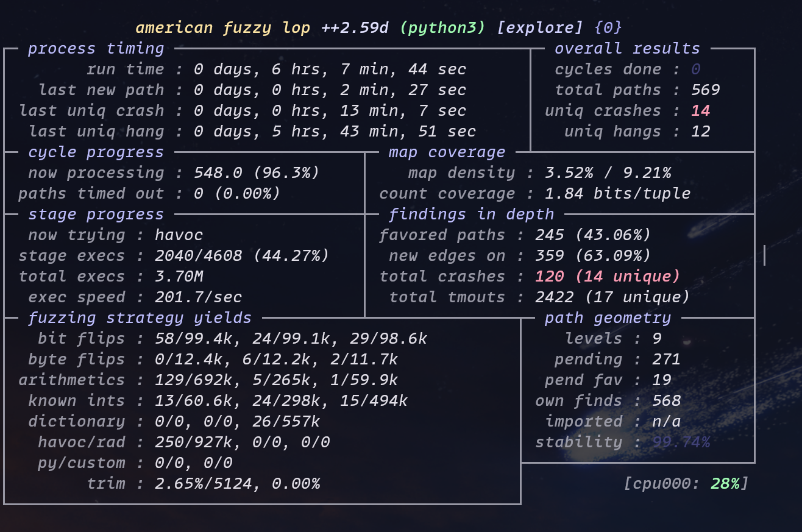
Task: Click byte flips value "0/12.4k, 6/12.2k, 2/11.7k"
Action: 277,360
